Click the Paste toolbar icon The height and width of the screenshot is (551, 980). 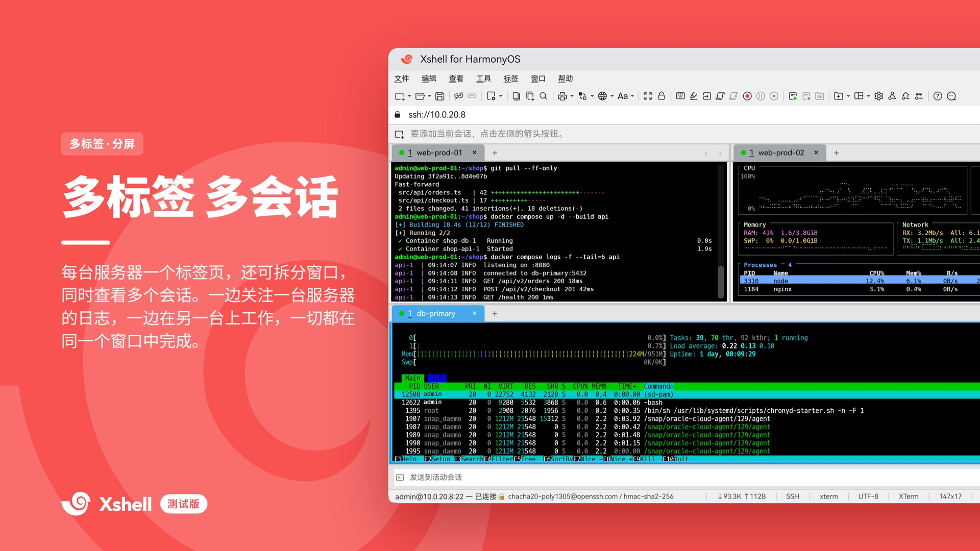530,96
